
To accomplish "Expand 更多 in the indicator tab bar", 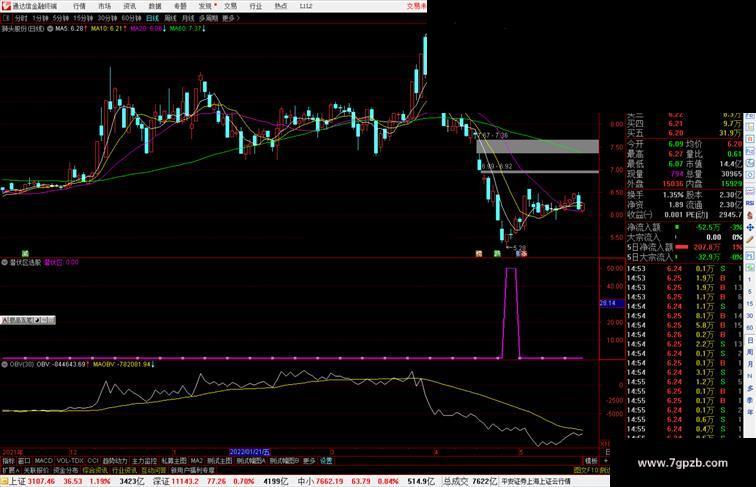I will [x=309, y=461].
